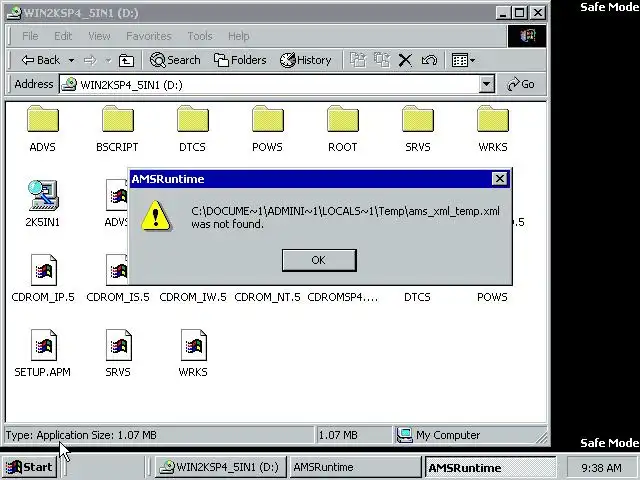Open the History pane
The width and height of the screenshot is (640, 480).
(x=305, y=60)
